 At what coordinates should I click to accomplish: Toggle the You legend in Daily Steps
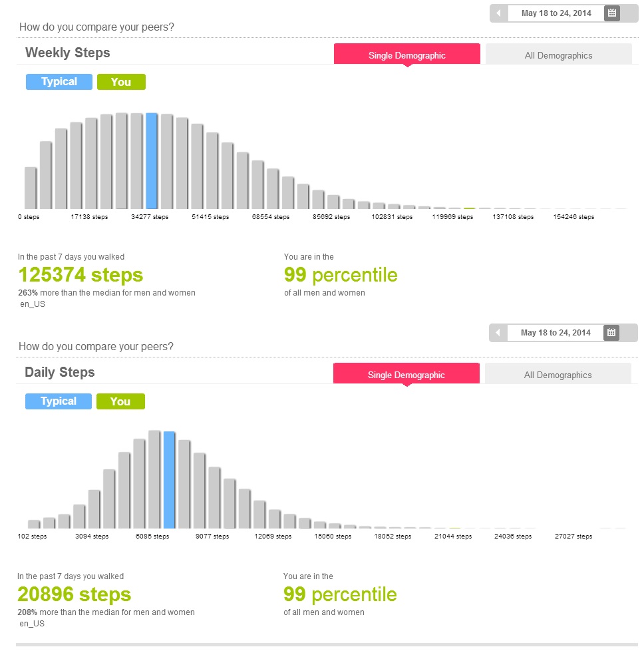(120, 401)
